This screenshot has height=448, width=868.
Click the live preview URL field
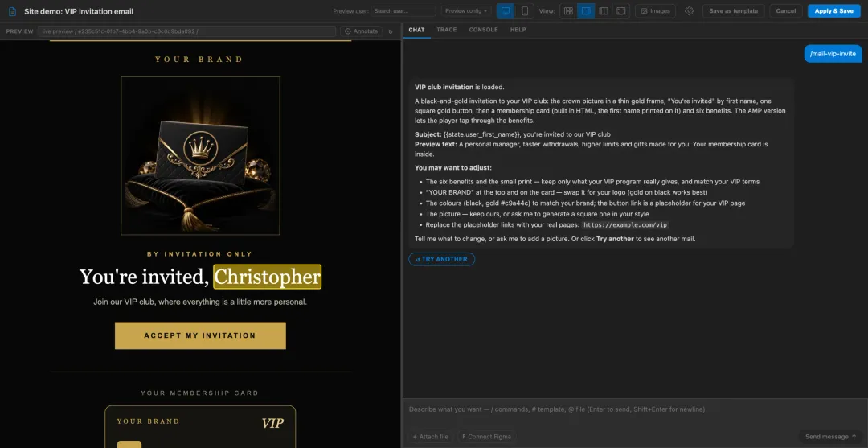186,31
